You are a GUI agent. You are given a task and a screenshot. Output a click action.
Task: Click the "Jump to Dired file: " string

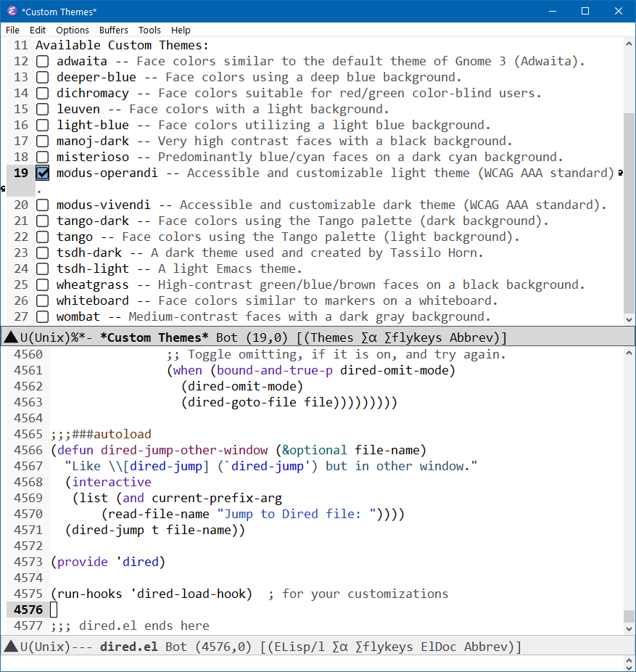297,514
